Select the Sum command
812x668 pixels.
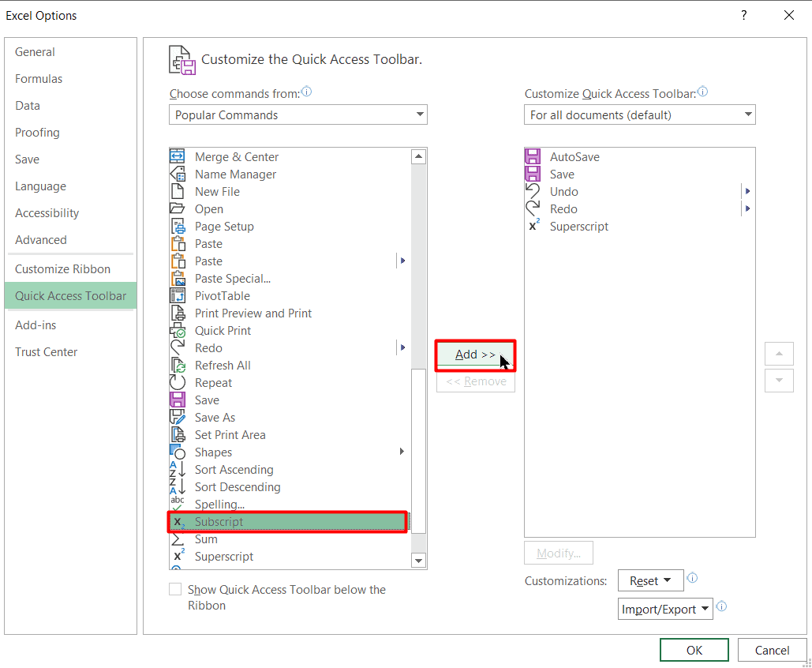[x=206, y=539]
